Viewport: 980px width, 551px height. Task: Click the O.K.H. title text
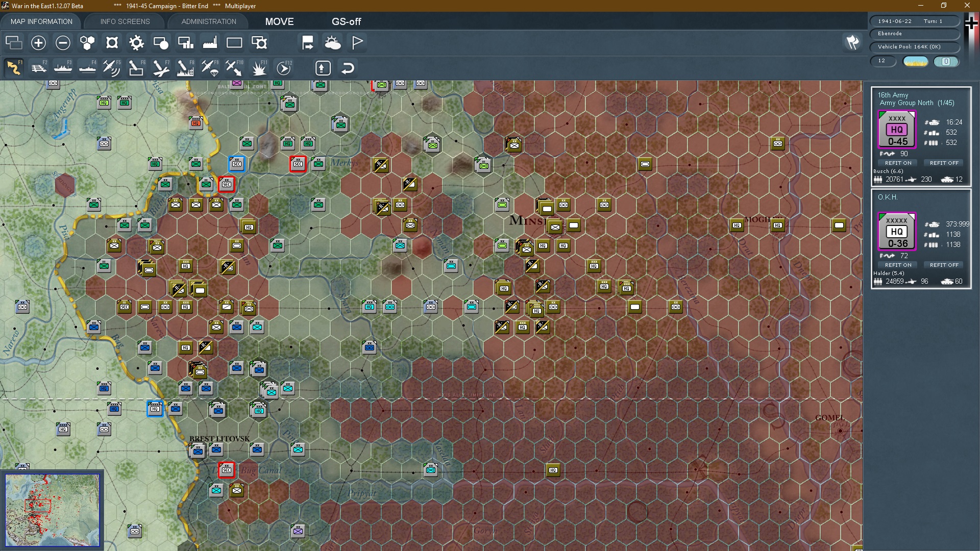tap(888, 197)
